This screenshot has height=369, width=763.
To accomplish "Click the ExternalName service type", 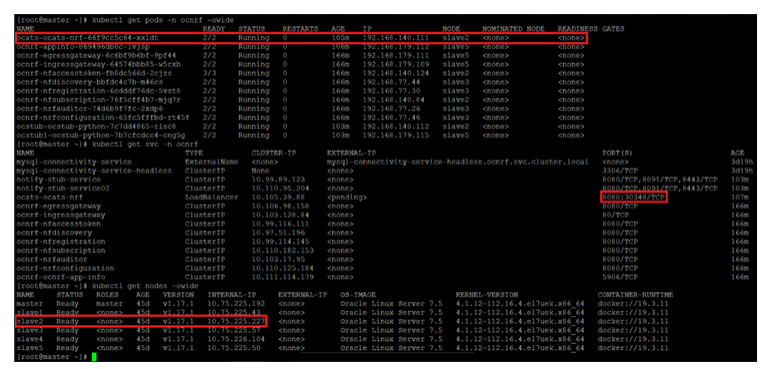I will click(x=212, y=162).
